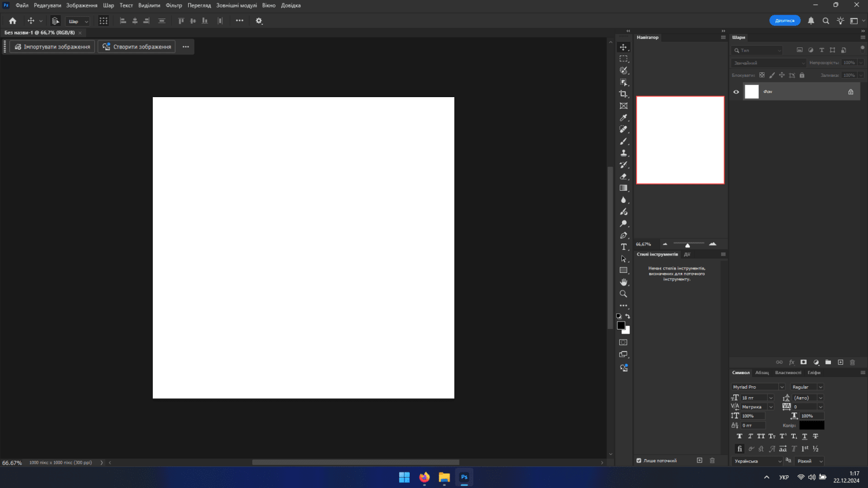The width and height of the screenshot is (868, 488).
Task: Select the Move tool in the tools panel
Action: (x=623, y=47)
